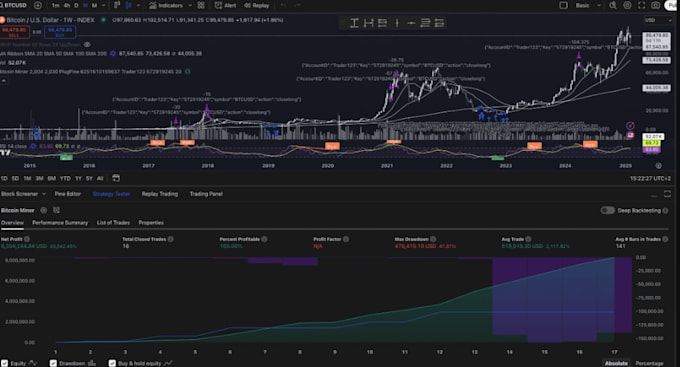Select the 1m timeframe

click(56, 5)
